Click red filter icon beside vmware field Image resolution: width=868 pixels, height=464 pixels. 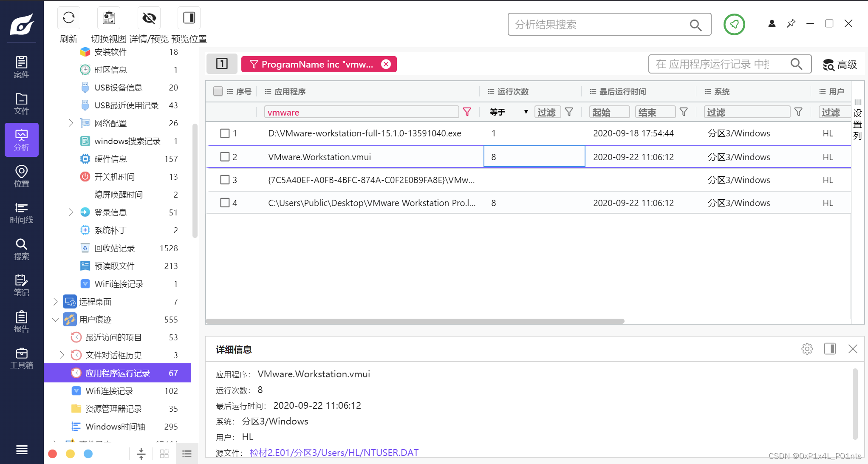click(x=467, y=112)
